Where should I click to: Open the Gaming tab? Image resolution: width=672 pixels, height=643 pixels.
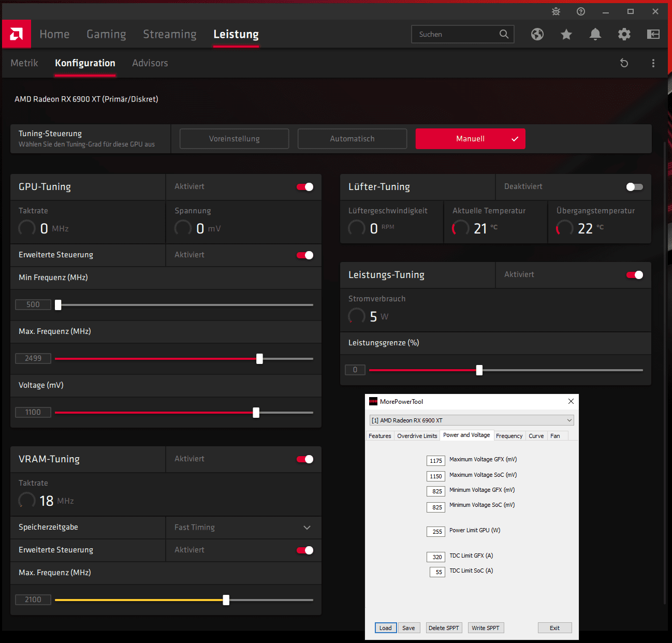tap(106, 34)
